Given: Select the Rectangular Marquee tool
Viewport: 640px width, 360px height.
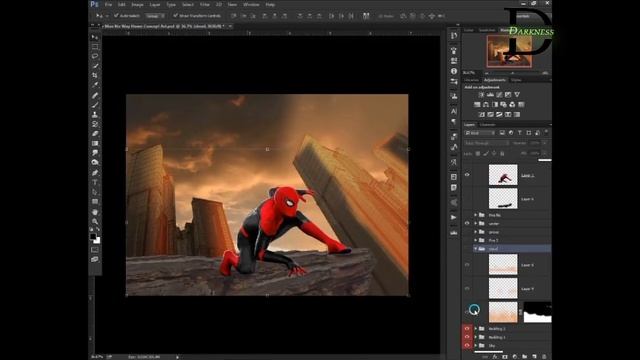Looking at the screenshot, I should coord(95,47).
